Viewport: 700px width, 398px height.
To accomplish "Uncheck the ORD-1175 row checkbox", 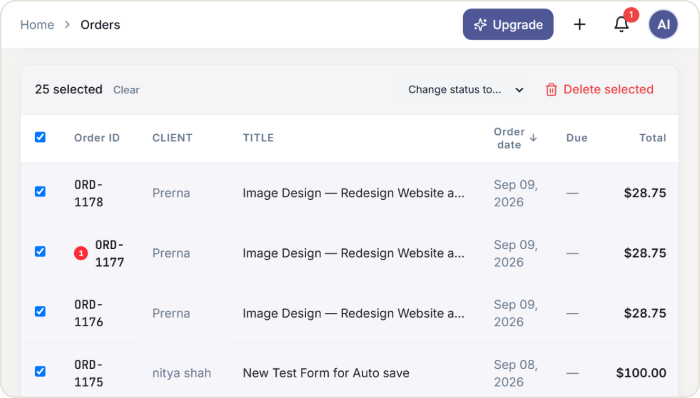I will coord(40,371).
